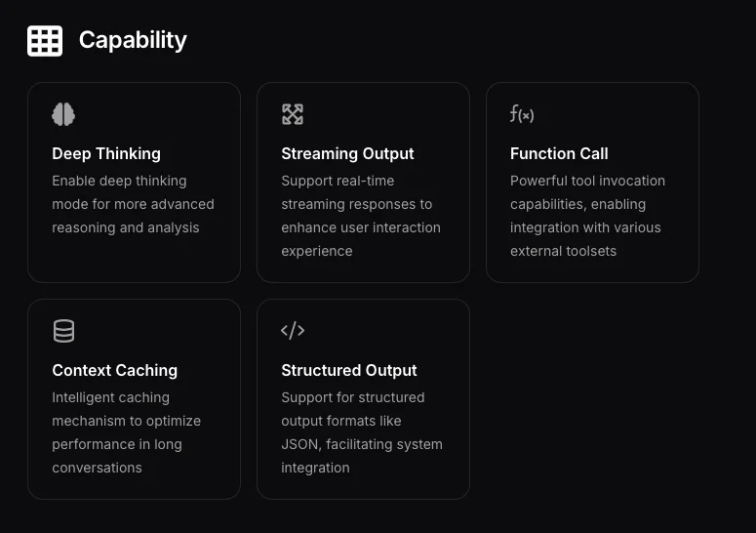Click the Function Call heading
Image resolution: width=756 pixels, height=533 pixels.
[559, 153]
